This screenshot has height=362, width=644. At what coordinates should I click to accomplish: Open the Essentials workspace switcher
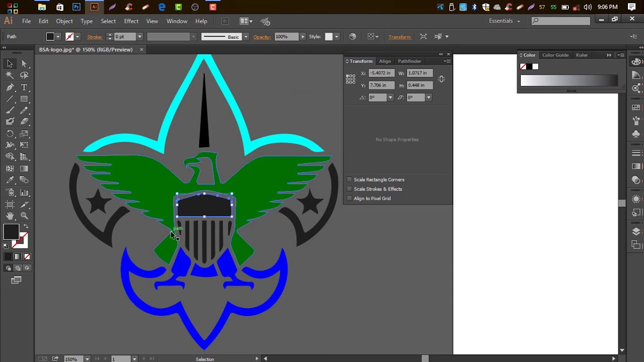502,21
